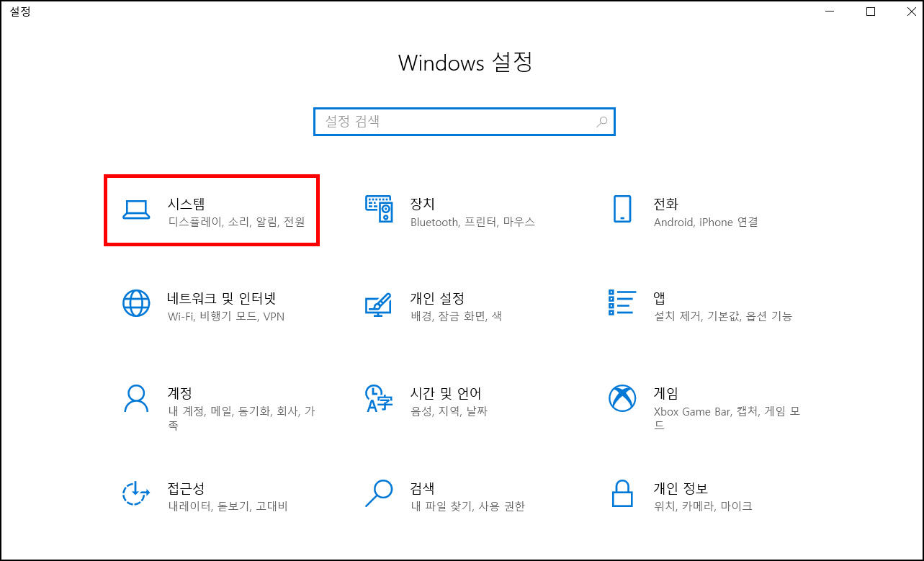Click the 검색 title text
This screenshot has height=561, width=924.
click(423, 488)
